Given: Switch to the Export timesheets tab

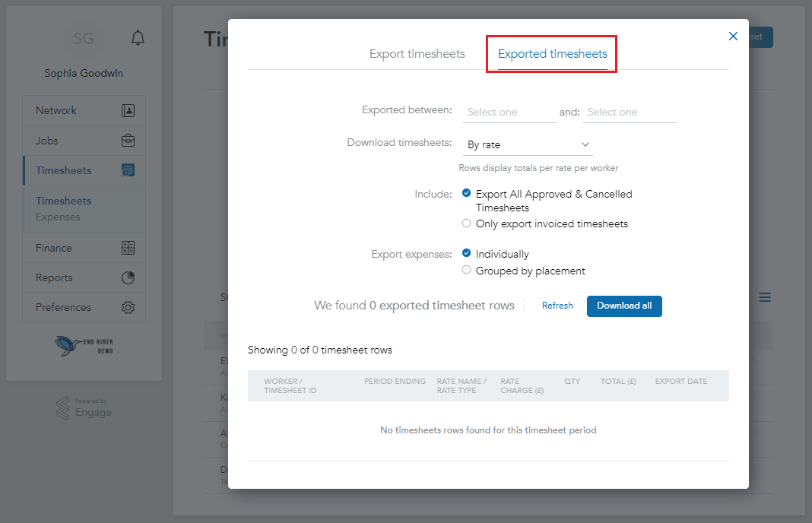Looking at the screenshot, I should tap(417, 54).
